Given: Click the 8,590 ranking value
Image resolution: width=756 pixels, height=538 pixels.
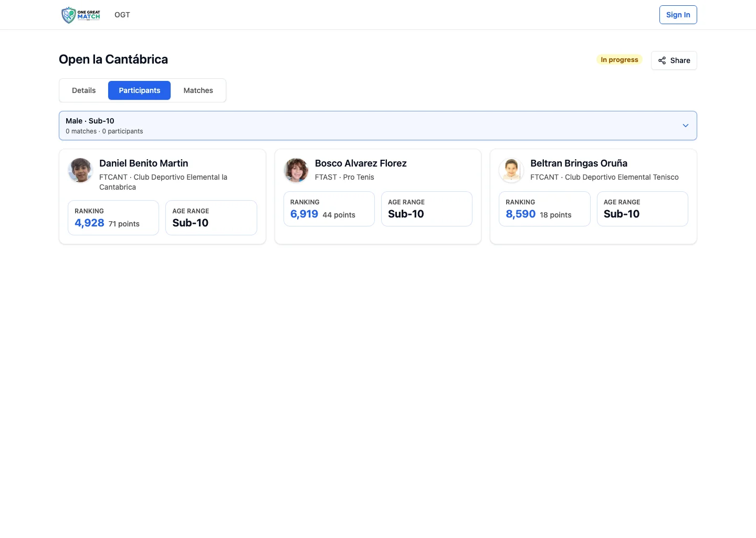Looking at the screenshot, I should coord(520,214).
